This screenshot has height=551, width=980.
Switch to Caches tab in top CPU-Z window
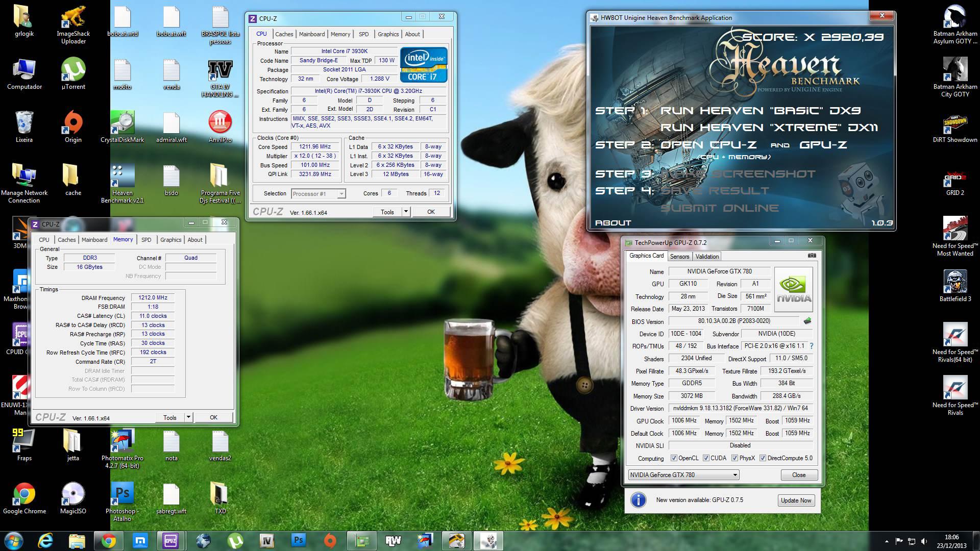point(284,34)
